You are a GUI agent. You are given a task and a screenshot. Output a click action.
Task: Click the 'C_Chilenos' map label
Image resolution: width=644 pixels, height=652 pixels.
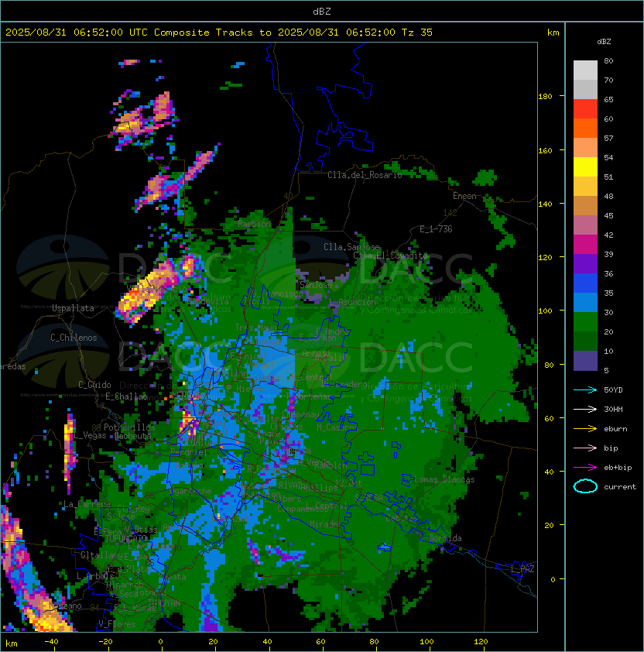(x=74, y=338)
